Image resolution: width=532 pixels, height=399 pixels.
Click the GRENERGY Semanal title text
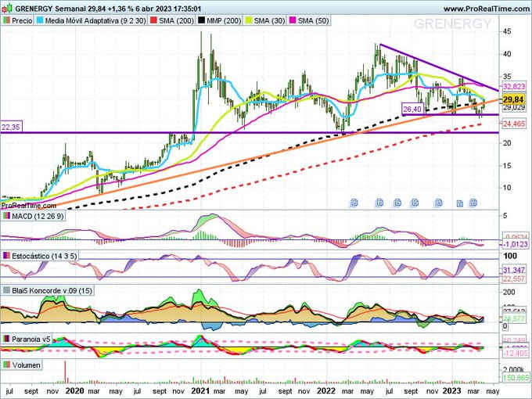click(x=50, y=9)
